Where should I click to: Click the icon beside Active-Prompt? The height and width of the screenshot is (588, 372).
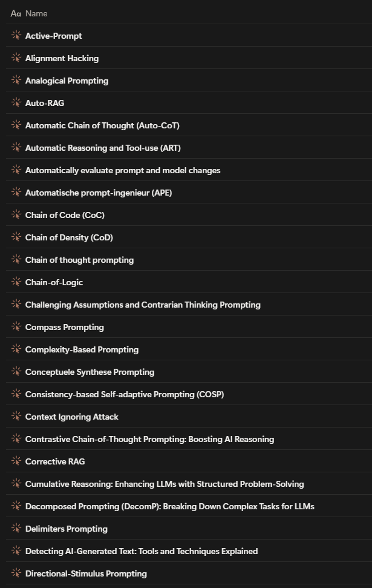(16, 36)
